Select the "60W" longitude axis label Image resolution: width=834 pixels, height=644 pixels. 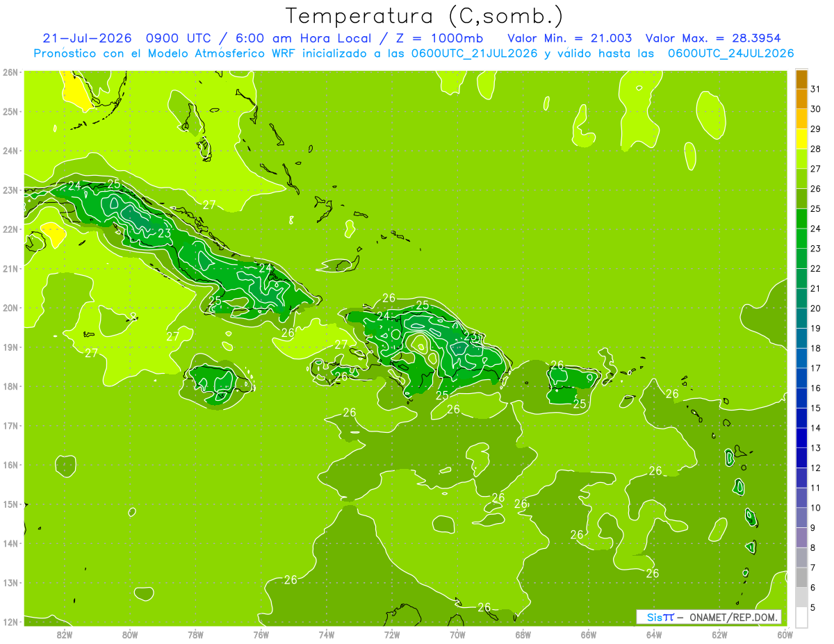[x=785, y=634]
